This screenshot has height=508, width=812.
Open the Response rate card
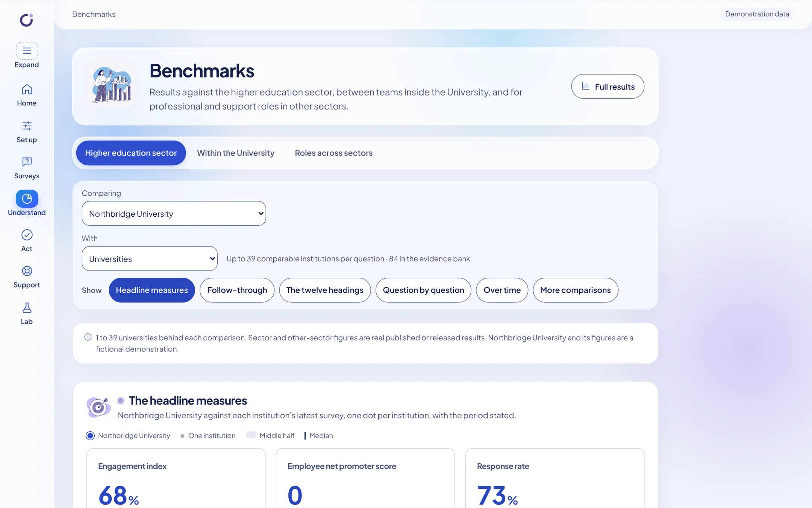point(555,478)
